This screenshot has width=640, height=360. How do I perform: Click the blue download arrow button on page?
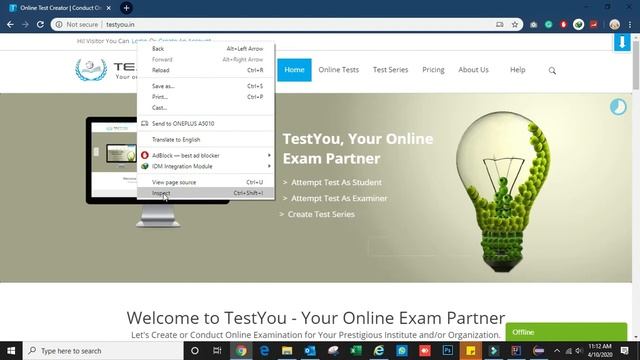(622, 42)
